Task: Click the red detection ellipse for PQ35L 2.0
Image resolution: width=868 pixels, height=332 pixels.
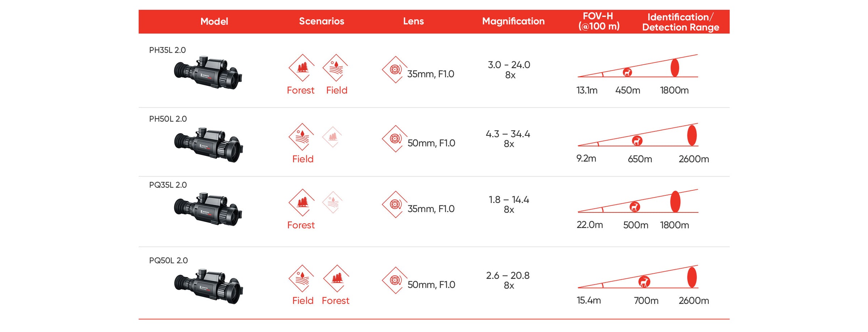Action: click(x=675, y=202)
